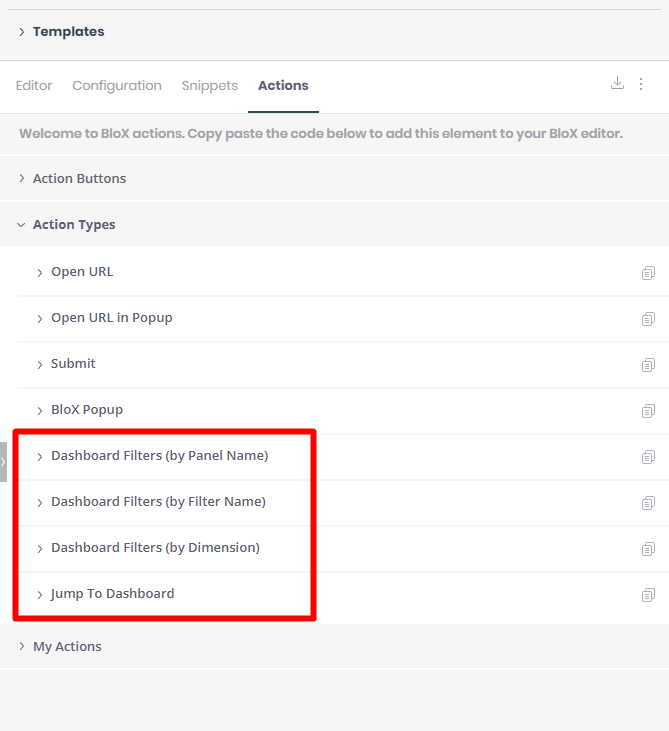The width and height of the screenshot is (669, 731).
Task: Open the Configuration tab
Action: tap(117, 86)
